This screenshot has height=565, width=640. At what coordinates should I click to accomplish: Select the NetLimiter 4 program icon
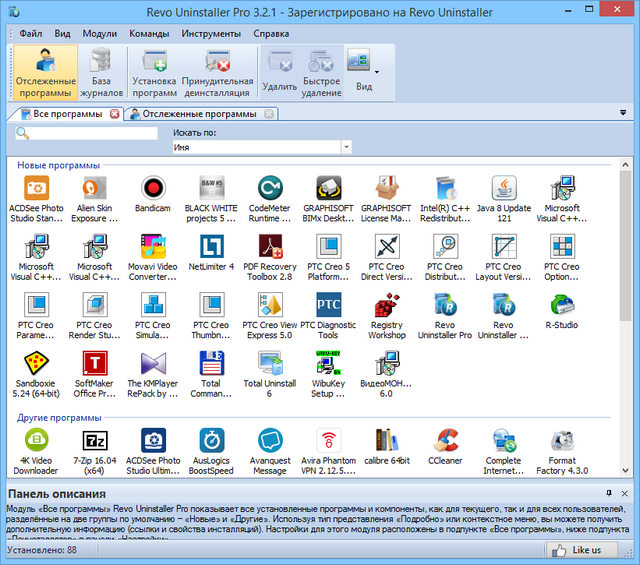tap(211, 246)
